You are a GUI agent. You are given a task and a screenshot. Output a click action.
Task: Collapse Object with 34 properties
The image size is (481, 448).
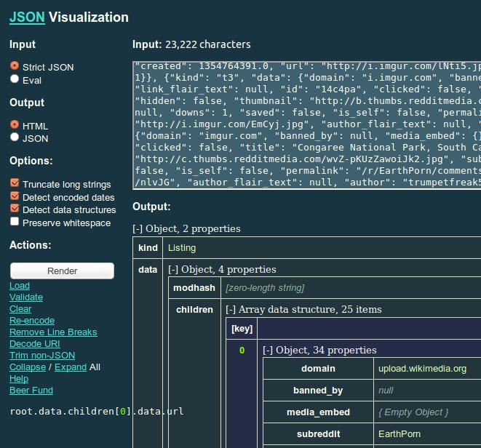point(268,351)
